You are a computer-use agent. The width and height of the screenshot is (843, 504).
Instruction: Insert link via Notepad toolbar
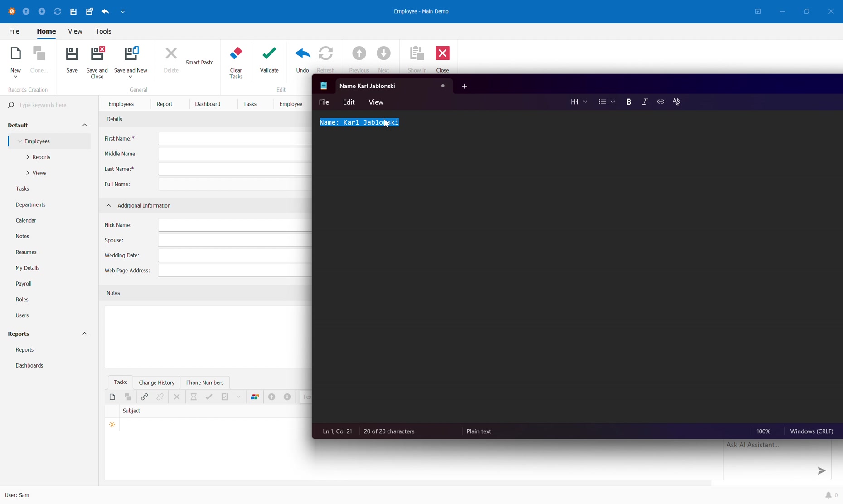point(661,102)
